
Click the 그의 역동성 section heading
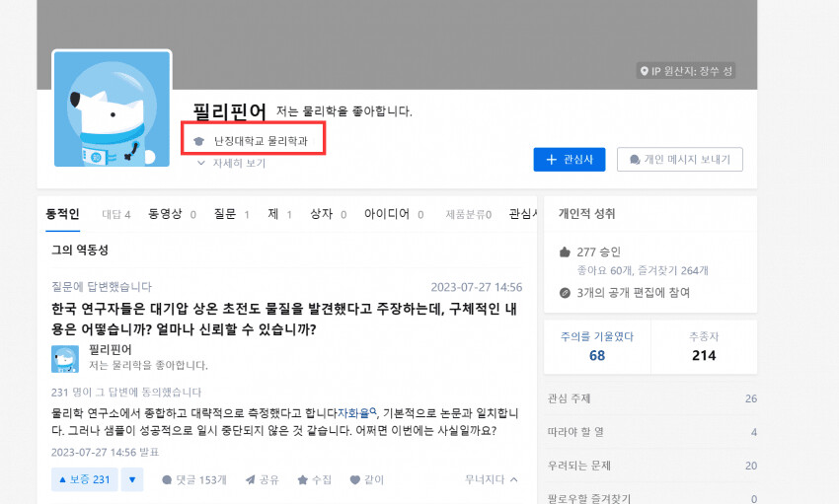80,251
